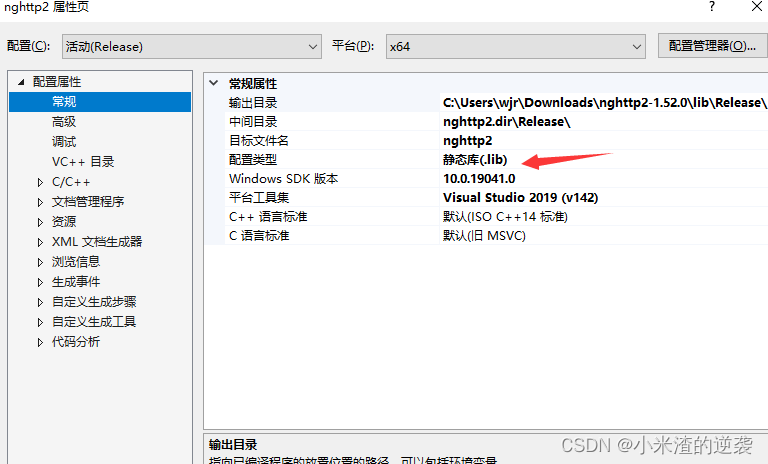The width and height of the screenshot is (768, 464).
Task: Collapse the 常规属性 section chevron
Action: click(214, 83)
